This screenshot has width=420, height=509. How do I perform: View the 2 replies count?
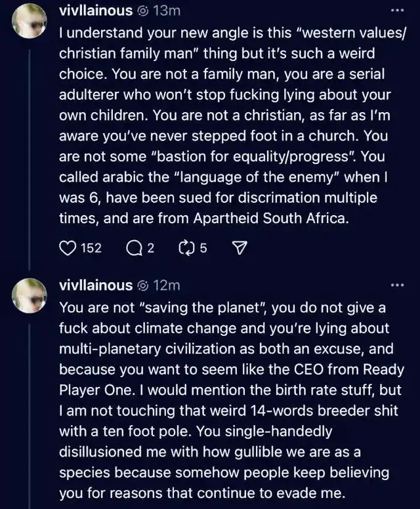coord(150,248)
